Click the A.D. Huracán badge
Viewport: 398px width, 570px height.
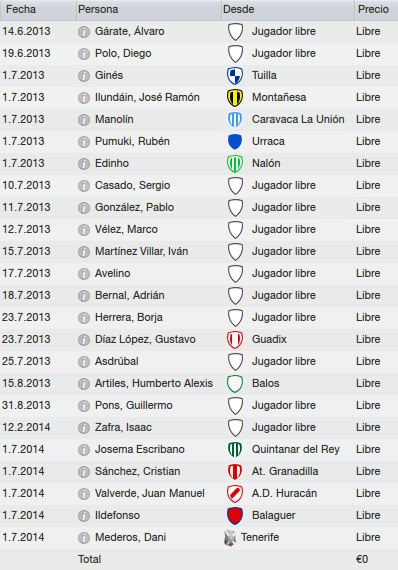(x=235, y=494)
